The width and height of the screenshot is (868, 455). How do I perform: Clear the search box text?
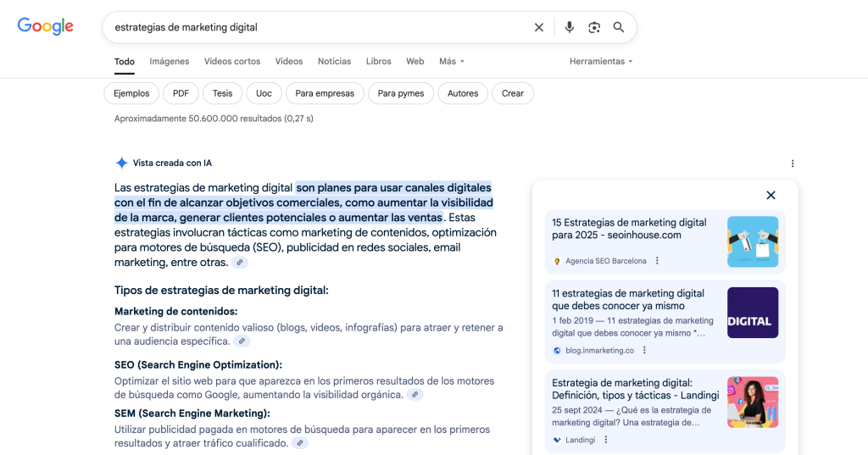click(x=539, y=27)
